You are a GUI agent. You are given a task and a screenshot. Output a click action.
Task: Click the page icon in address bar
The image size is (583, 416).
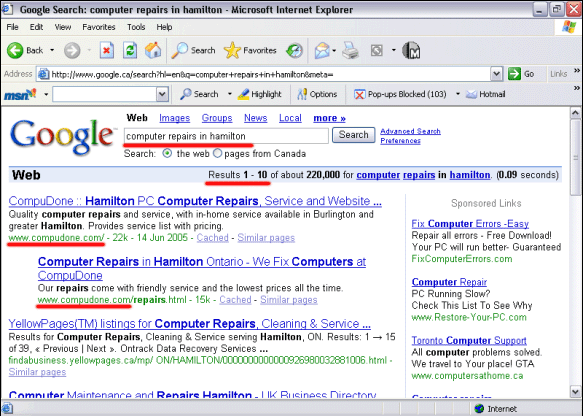tap(44, 74)
